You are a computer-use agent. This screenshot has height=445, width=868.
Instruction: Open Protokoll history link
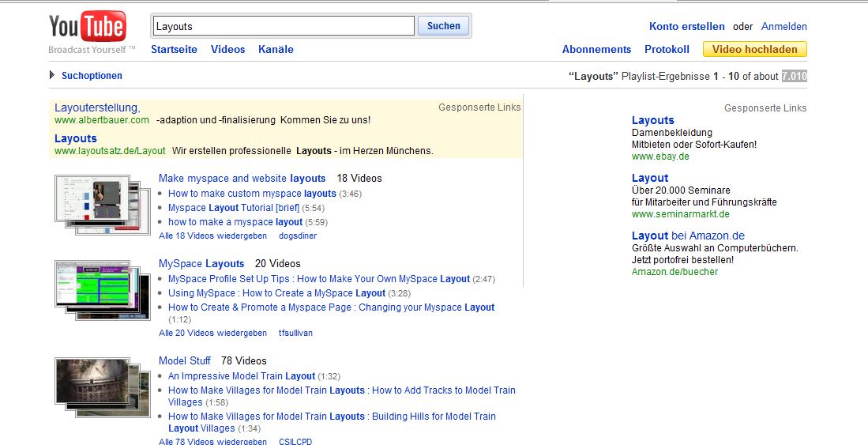coord(667,49)
